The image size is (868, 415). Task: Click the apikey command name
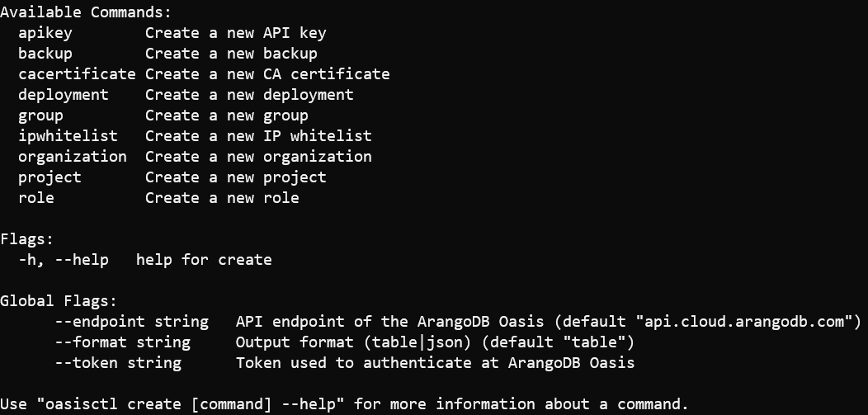tap(45, 33)
